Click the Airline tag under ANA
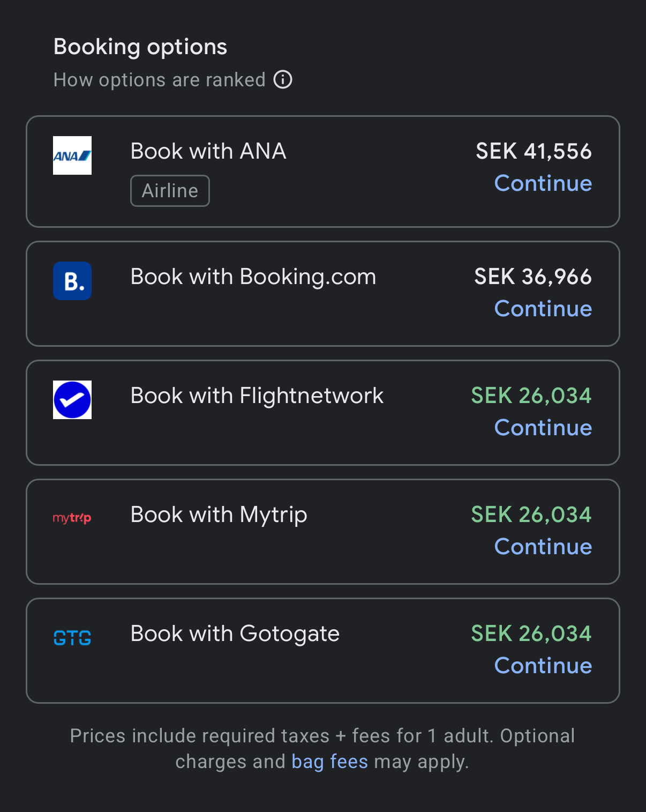 170,191
